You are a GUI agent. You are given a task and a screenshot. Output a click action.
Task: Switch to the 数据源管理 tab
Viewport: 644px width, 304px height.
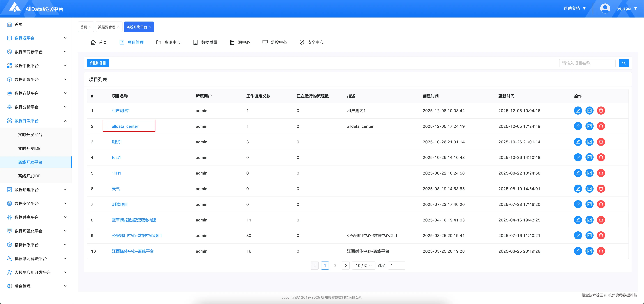[x=107, y=26]
